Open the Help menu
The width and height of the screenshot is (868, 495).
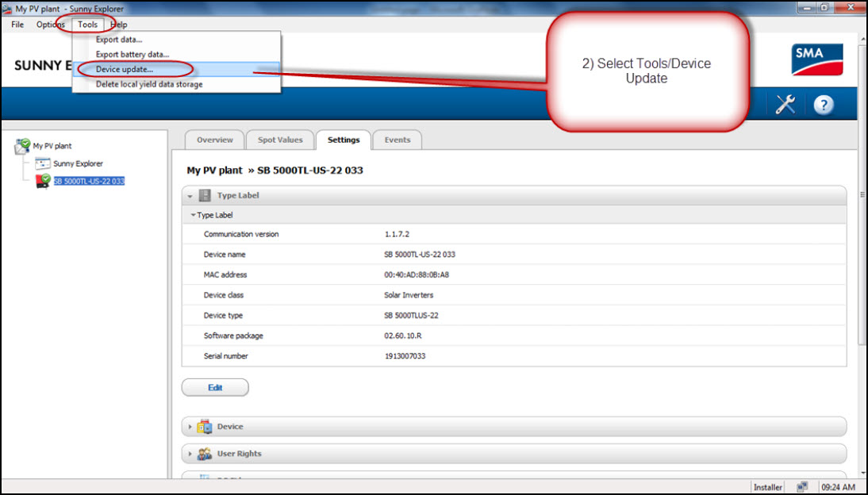[x=118, y=25]
